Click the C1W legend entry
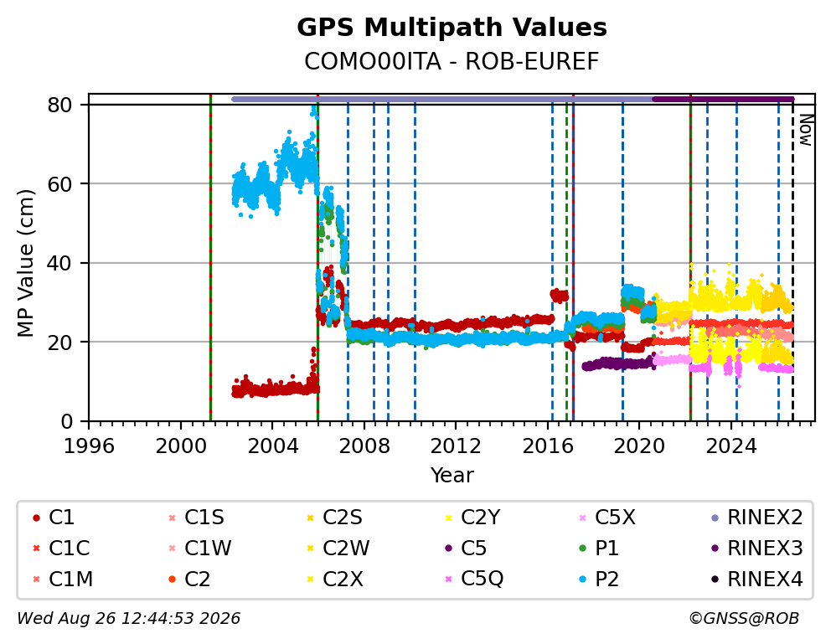The image size is (831, 644). (x=200, y=549)
